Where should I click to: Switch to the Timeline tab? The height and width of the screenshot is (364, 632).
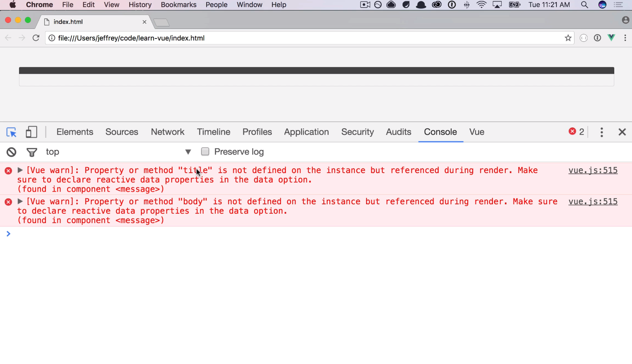click(214, 132)
